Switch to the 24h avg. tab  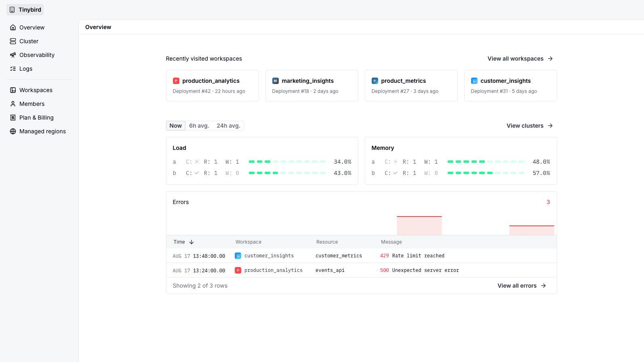[228, 126]
